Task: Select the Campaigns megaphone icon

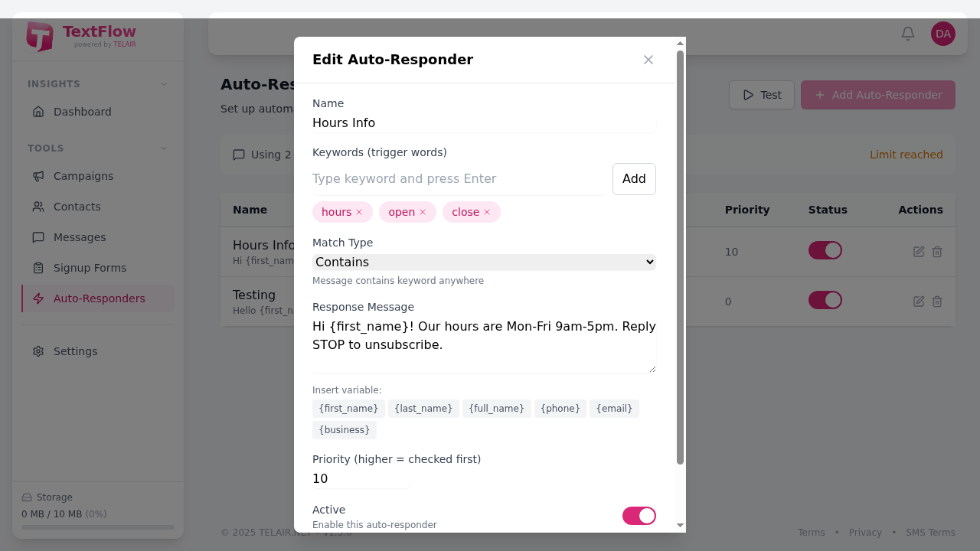Action: coord(38,176)
